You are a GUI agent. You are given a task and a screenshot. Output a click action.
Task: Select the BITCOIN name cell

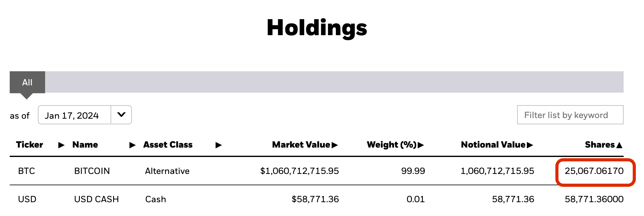tap(92, 171)
